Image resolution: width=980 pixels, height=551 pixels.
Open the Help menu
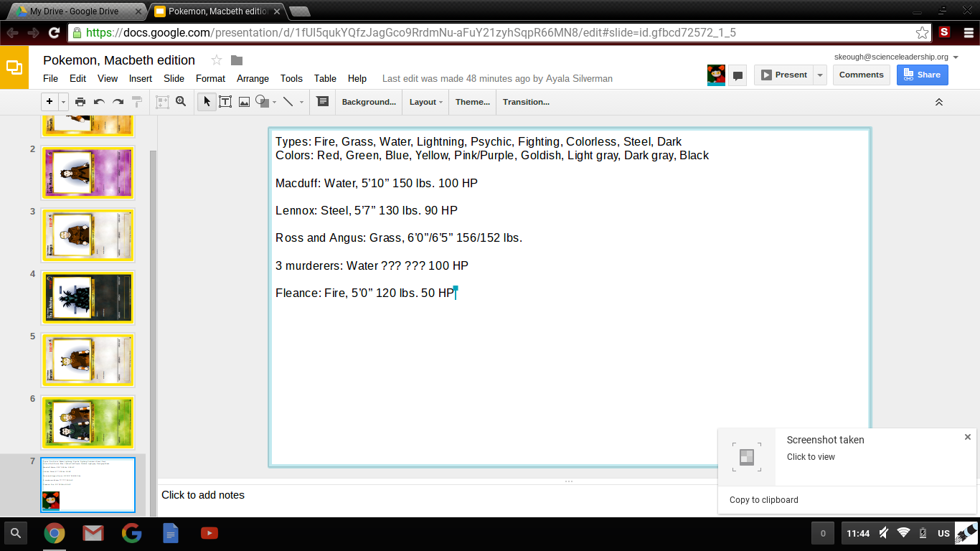pyautogui.click(x=357, y=78)
